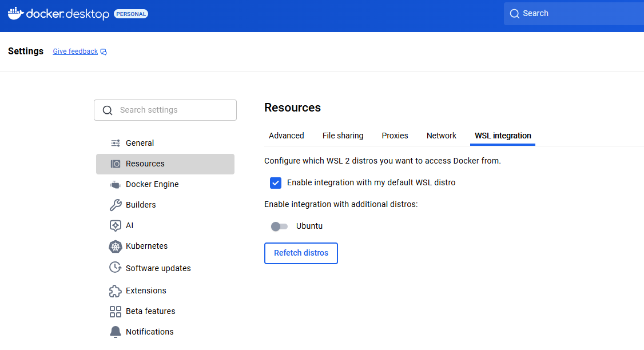Click the Docker whale logo icon
This screenshot has width=644, height=350.
pos(15,13)
